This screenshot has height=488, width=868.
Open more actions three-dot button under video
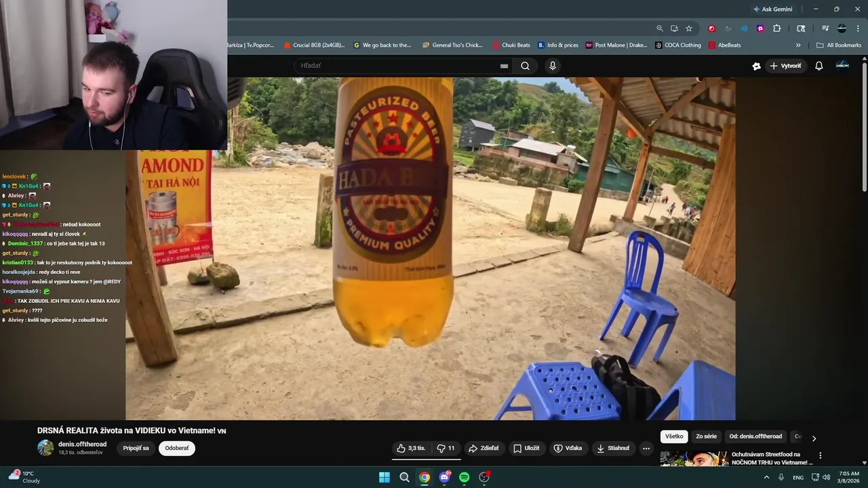(x=646, y=448)
